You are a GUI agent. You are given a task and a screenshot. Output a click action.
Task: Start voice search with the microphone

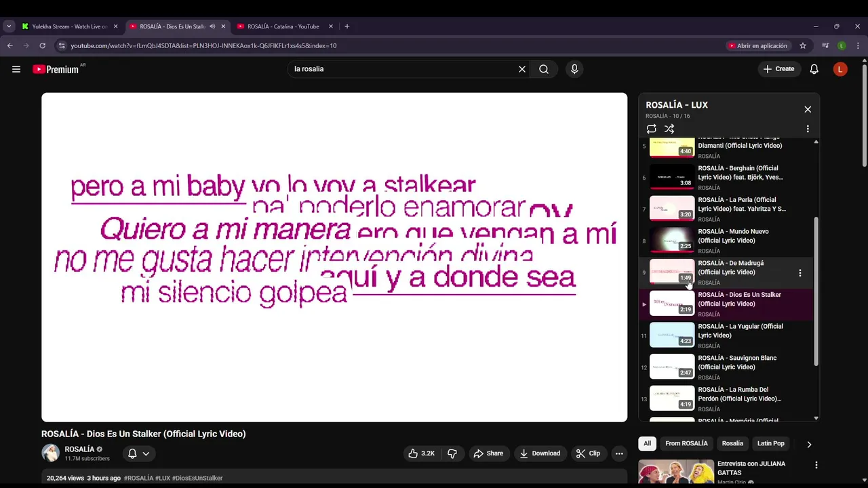point(574,69)
